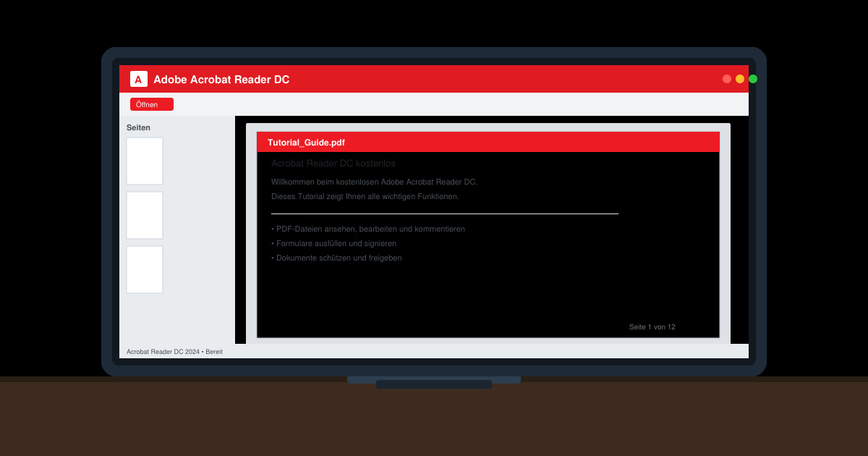Click the status bar text 'Acrobat Reader DC 2024 • Bereit'
Viewport: 868px width, 456px height.
(174, 352)
